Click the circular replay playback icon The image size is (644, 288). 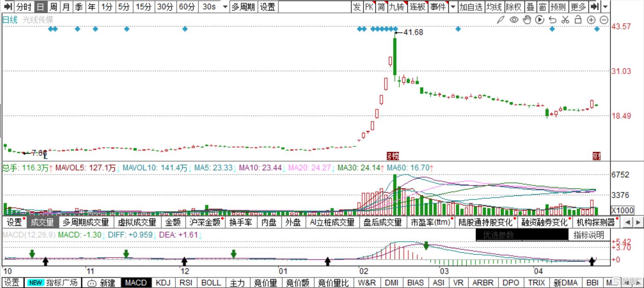tap(540, 20)
